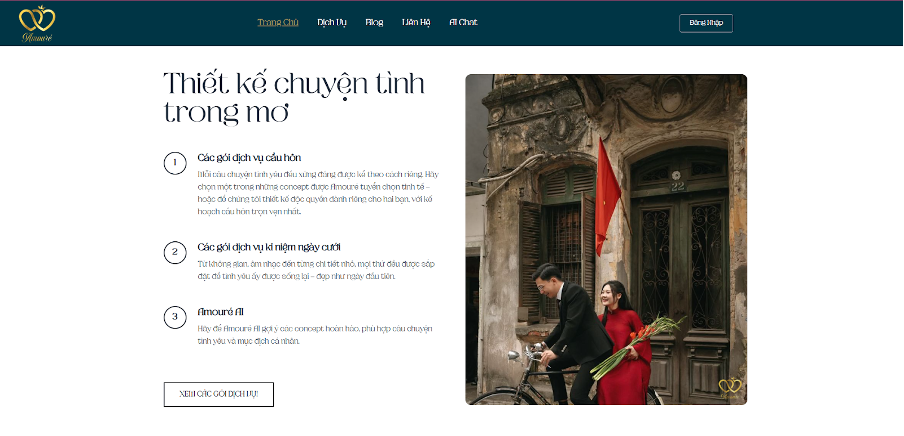
Task: Click the Thiết kế chuyện tình trong mơ title
Action: pos(294,97)
